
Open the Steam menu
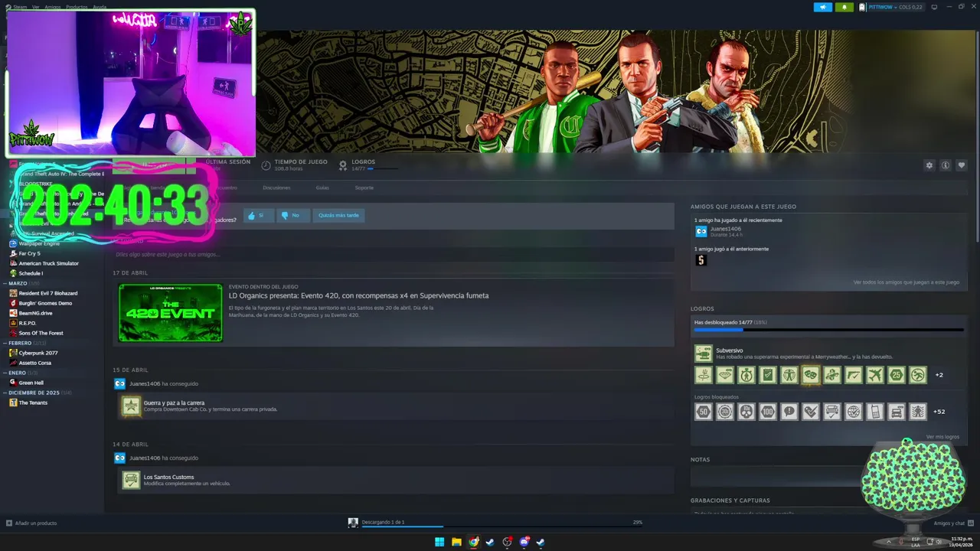point(18,6)
